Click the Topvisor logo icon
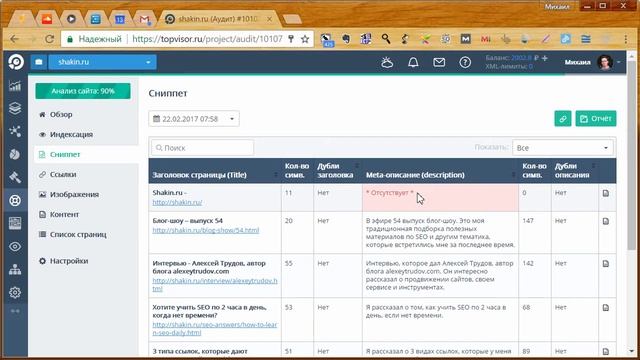This screenshot has width=640, height=360. tap(16, 62)
